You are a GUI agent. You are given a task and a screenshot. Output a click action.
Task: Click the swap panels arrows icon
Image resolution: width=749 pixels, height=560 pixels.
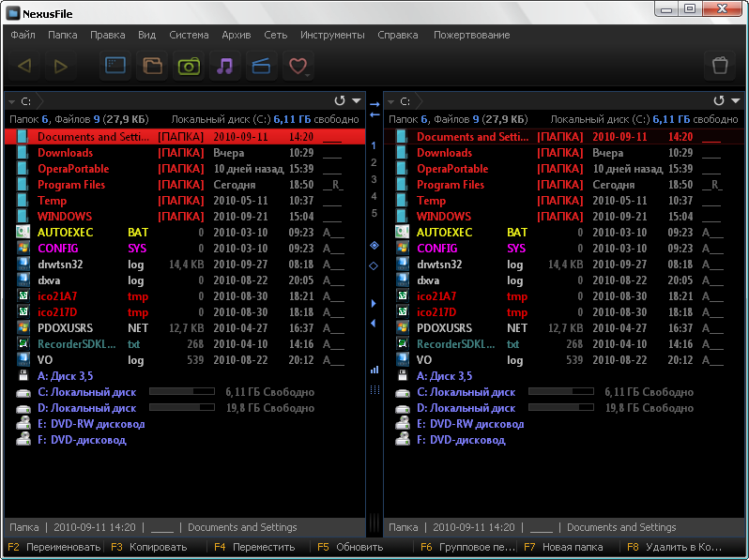pyautogui.click(x=374, y=110)
